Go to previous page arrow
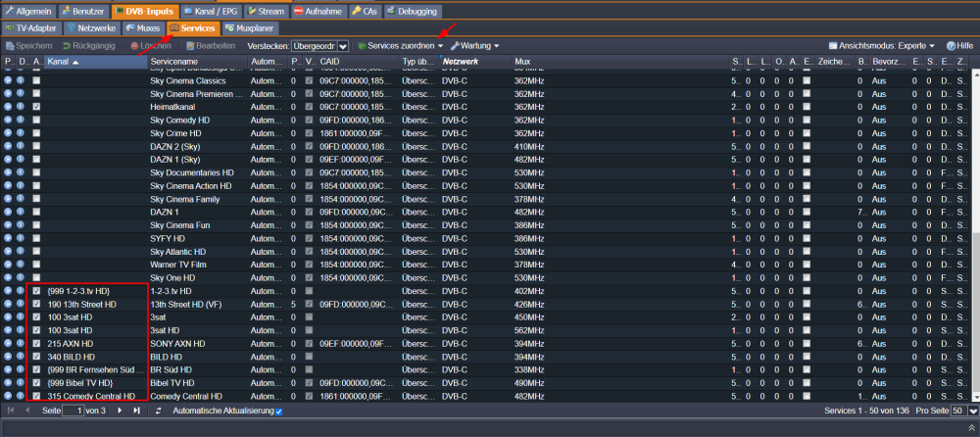The height and width of the screenshot is (437, 980). [x=26, y=411]
